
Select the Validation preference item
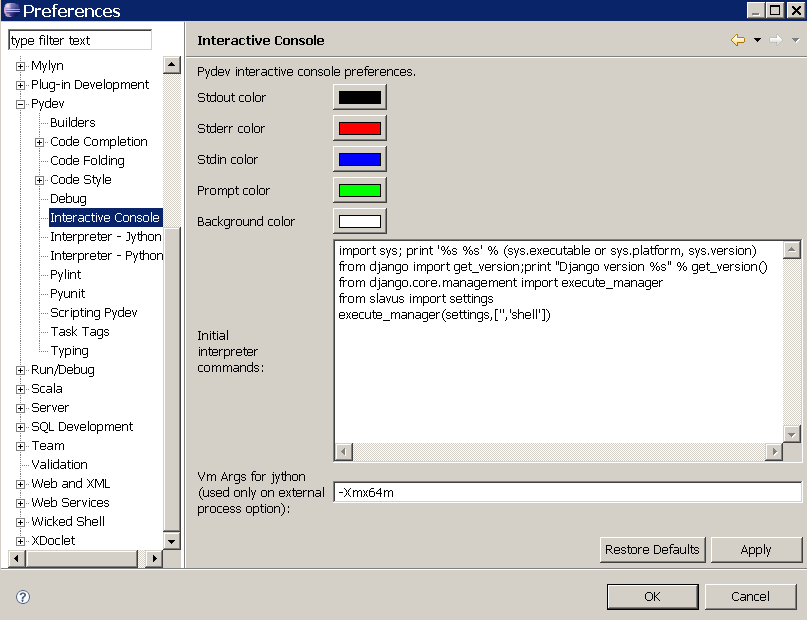(59, 465)
